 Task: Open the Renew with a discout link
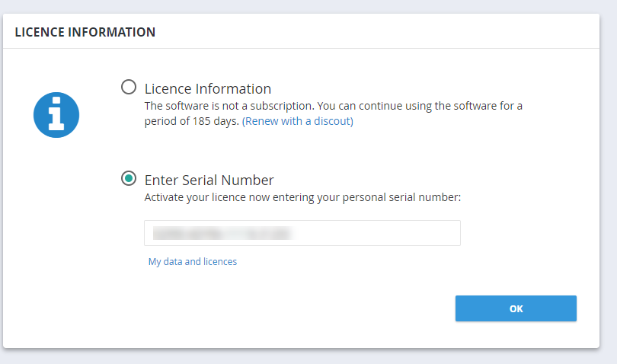298,121
